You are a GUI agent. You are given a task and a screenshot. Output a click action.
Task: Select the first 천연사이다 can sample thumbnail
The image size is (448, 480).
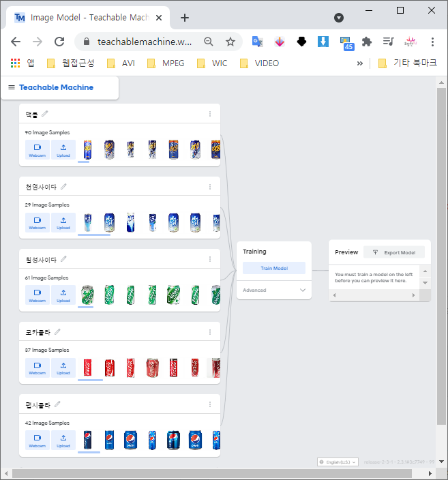click(88, 222)
